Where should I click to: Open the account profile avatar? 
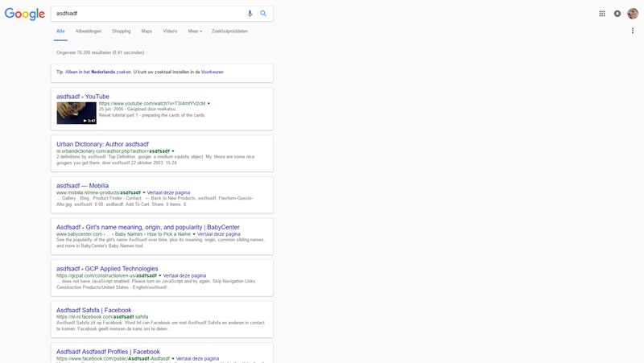pos(633,14)
